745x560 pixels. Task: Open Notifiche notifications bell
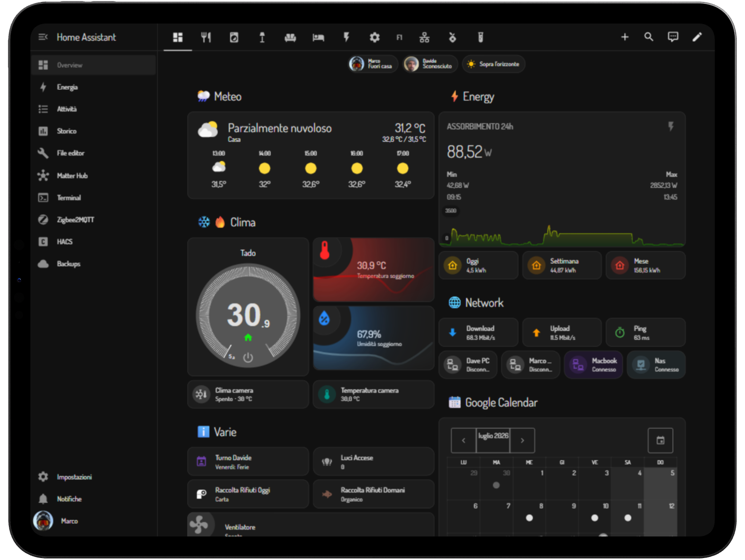tap(93, 499)
